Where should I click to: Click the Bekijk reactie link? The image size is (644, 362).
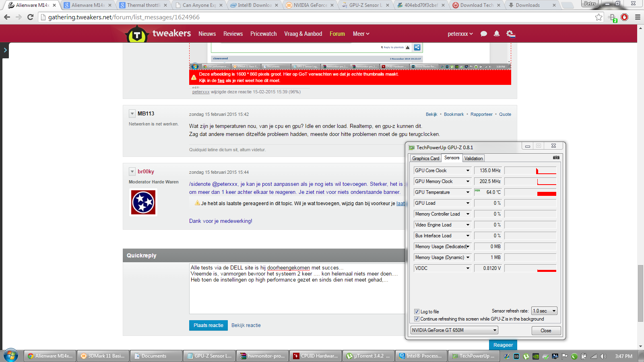coord(246,325)
